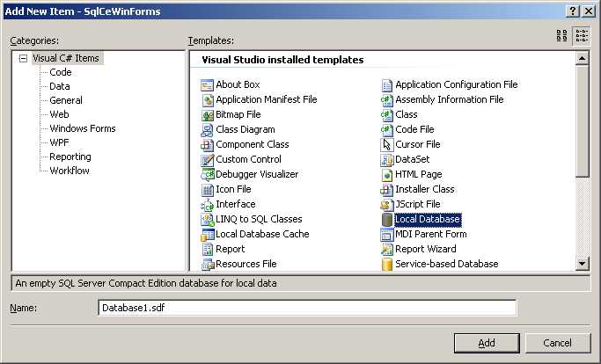Select the Class Diagram icon
The height and width of the screenshot is (364, 601).
(207, 129)
